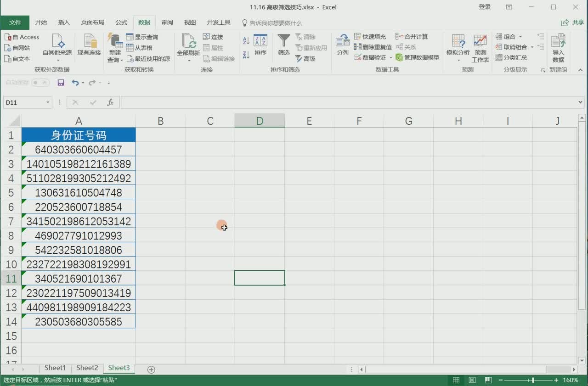The width and height of the screenshot is (588, 386).
Task: Click the 自网站 (From Web) icon
Action: [8, 48]
